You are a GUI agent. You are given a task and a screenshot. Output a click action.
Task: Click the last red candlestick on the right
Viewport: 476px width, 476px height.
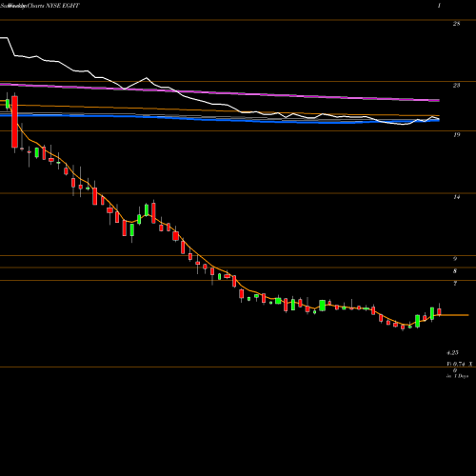click(439, 311)
